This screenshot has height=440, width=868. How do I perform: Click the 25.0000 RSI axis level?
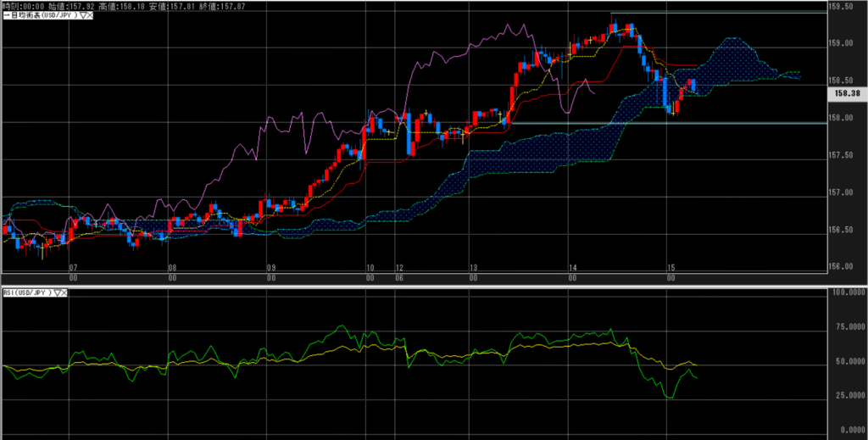846,395
